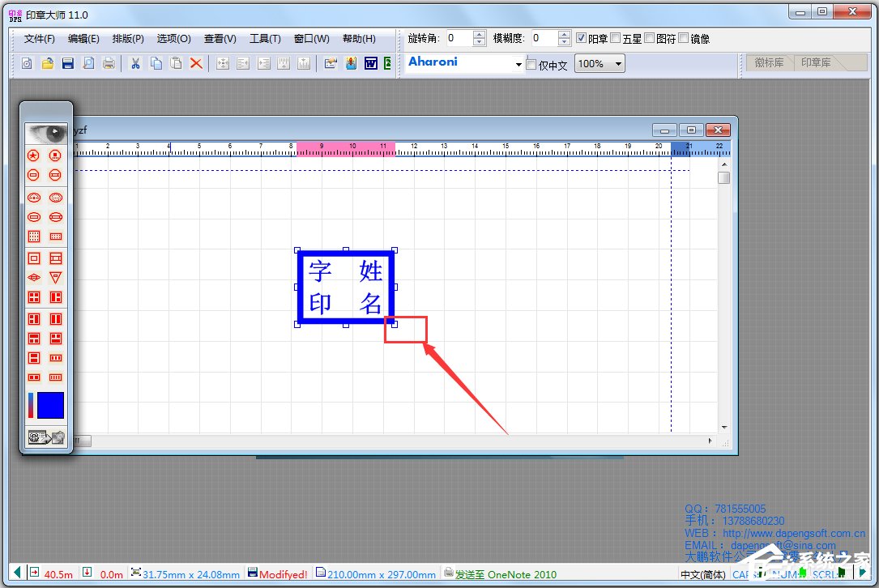This screenshot has width=879, height=588.
Task: Click the capture/export icon at the palette bottom
Action: pyautogui.click(x=46, y=437)
